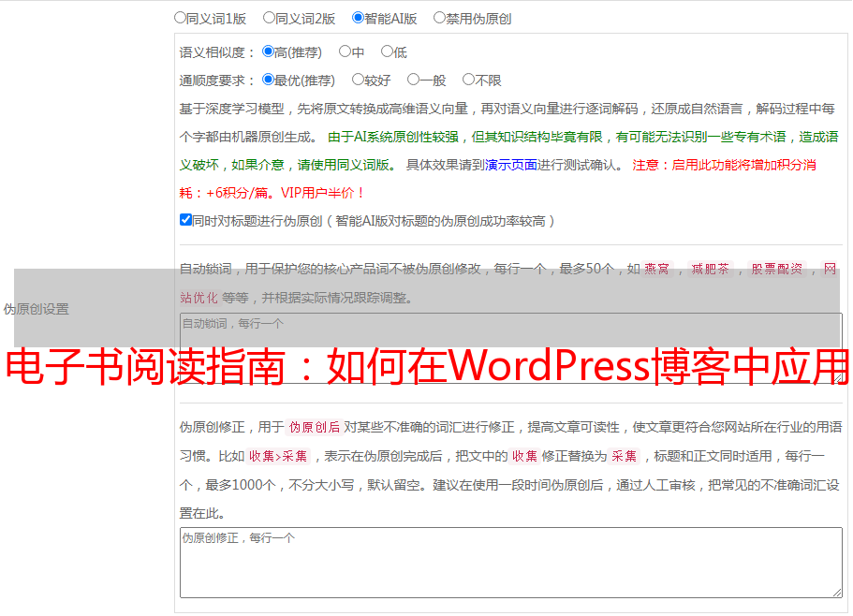Click the 自动锁词 textarea

coord(511,348)
